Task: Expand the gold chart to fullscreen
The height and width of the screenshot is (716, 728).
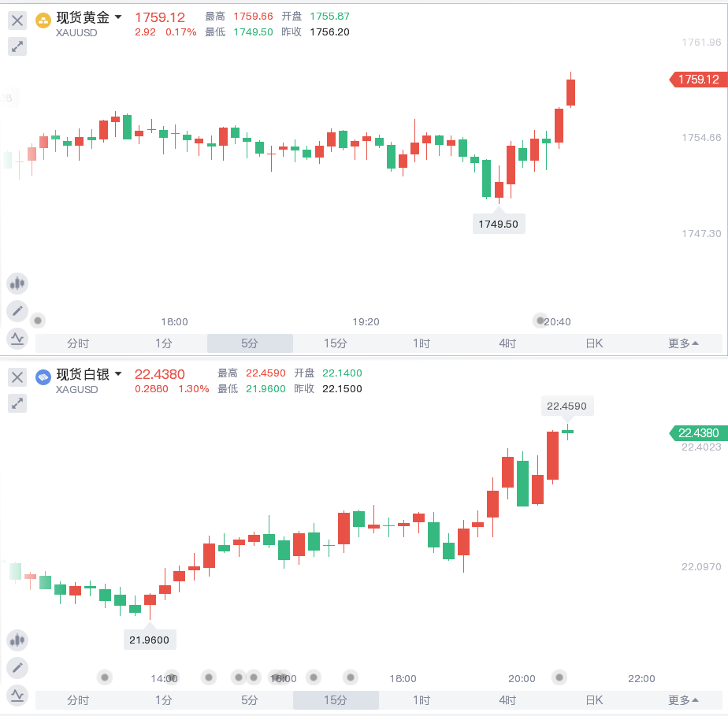Action: pyautogui.click(x=17, y=46)
